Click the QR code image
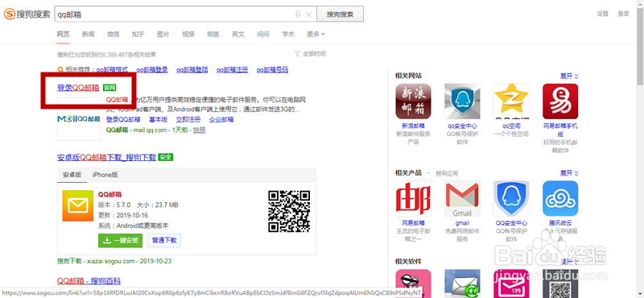Image resolution: width=644 pixels, height=298 pixels. 289,211
